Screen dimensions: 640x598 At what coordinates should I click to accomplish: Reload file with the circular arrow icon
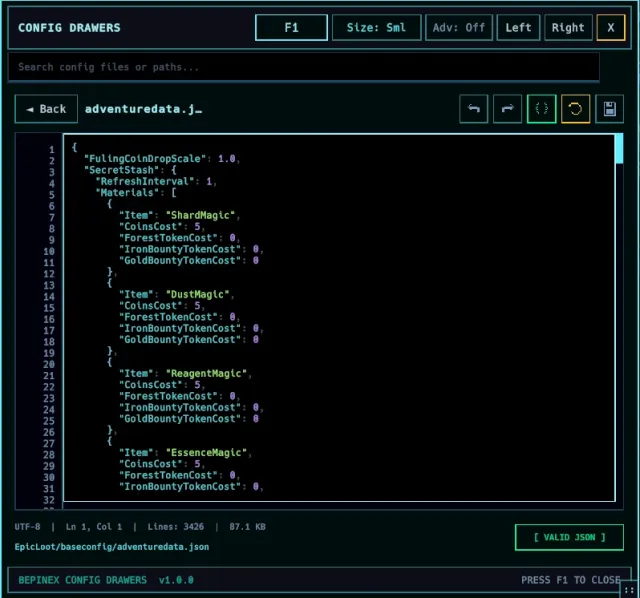tap(576, 109)
